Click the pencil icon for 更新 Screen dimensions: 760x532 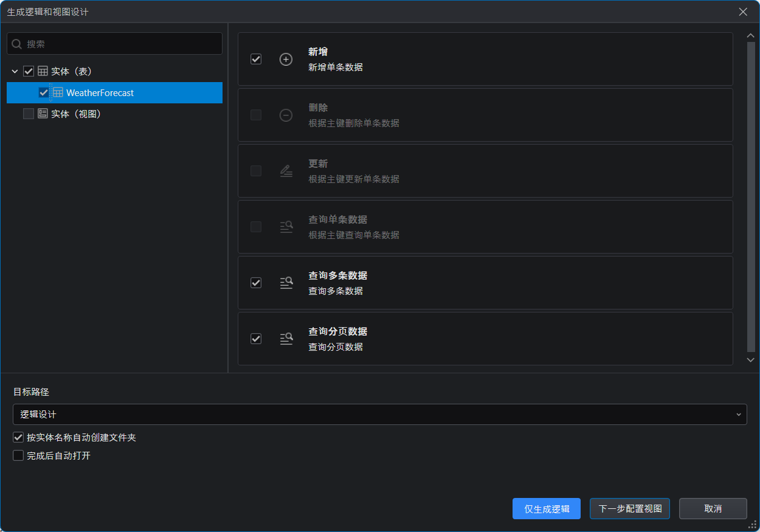(x=286, y=171)
